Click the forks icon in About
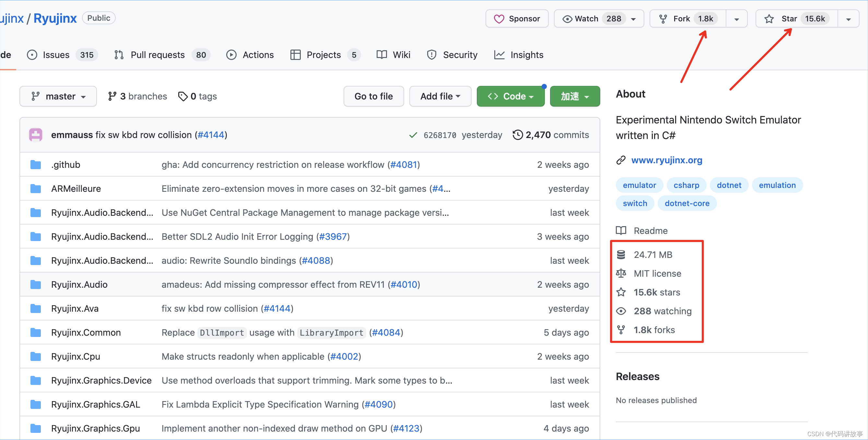Image resolution: width=868 pixels, height=440 pixels. pos(621,330)
